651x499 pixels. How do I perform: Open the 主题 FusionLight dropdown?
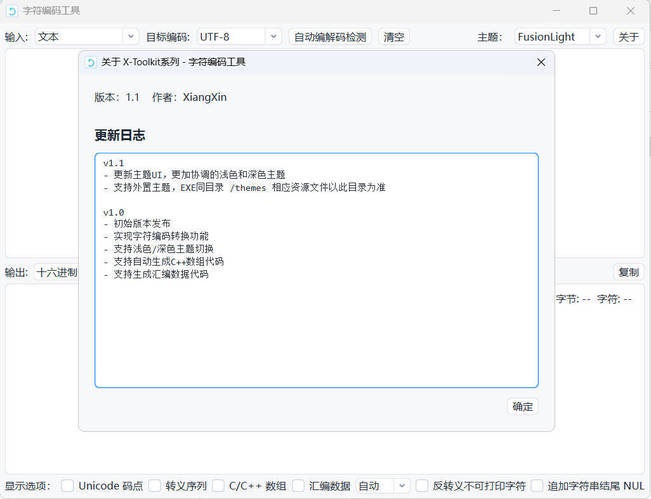pos(559,37)
